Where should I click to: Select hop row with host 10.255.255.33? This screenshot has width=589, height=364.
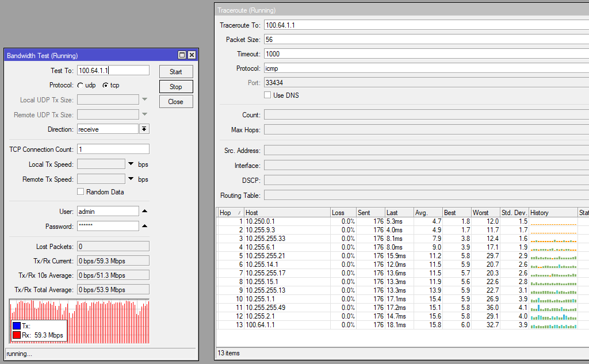(x=403, y=239)
